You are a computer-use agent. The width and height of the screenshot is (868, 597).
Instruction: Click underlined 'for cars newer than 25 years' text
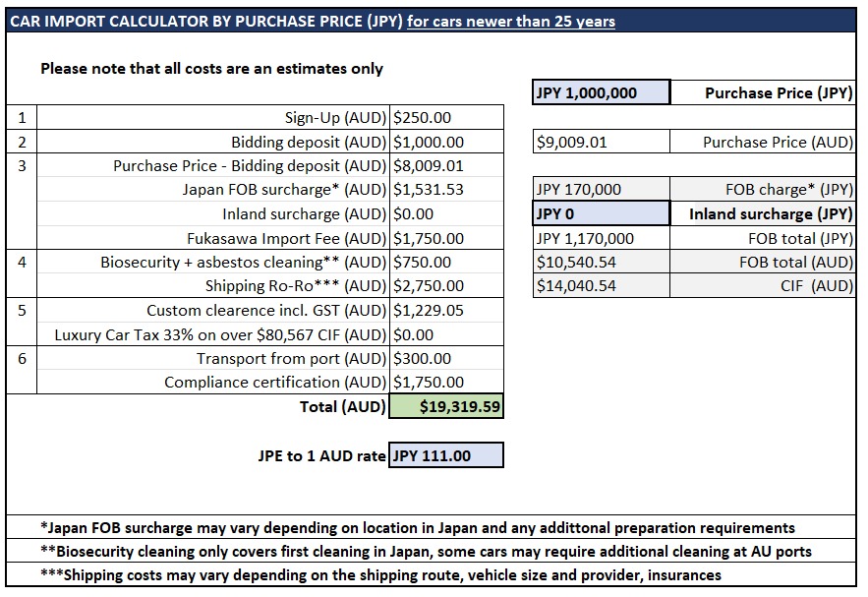[511, 21]
